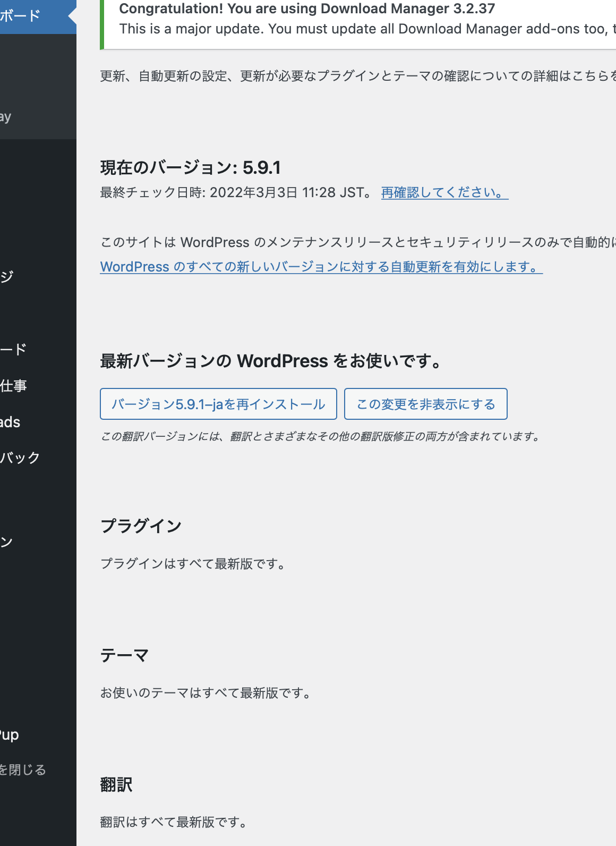Click the プラグイン section heading
This screenshot has height=846, width=616.
[141, 526]
